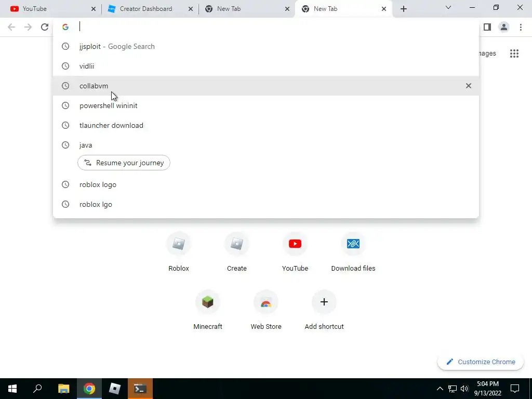
Task: Select the roblox lgo suggestion
Action: click(266, 204)
